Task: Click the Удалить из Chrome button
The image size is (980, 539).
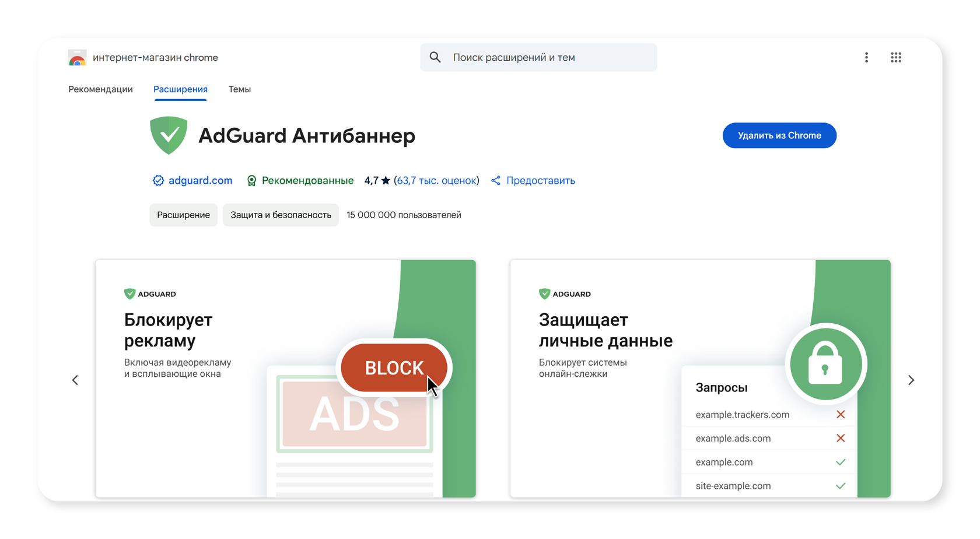Action: pos(779,135)
